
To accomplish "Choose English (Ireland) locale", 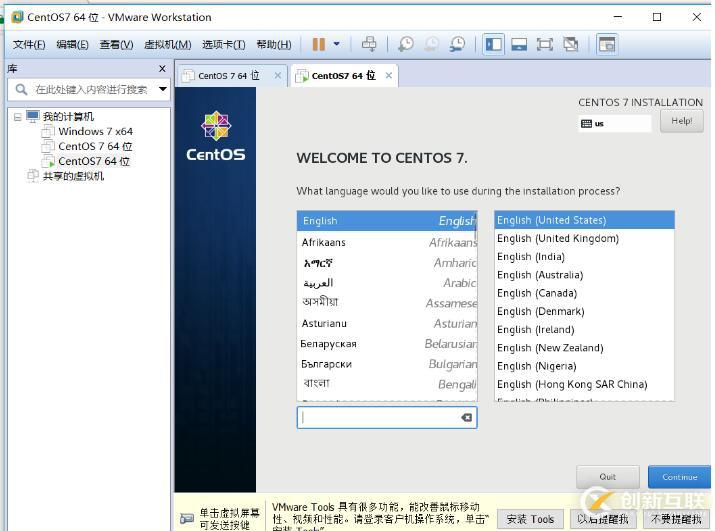I will tap(584, 329).
